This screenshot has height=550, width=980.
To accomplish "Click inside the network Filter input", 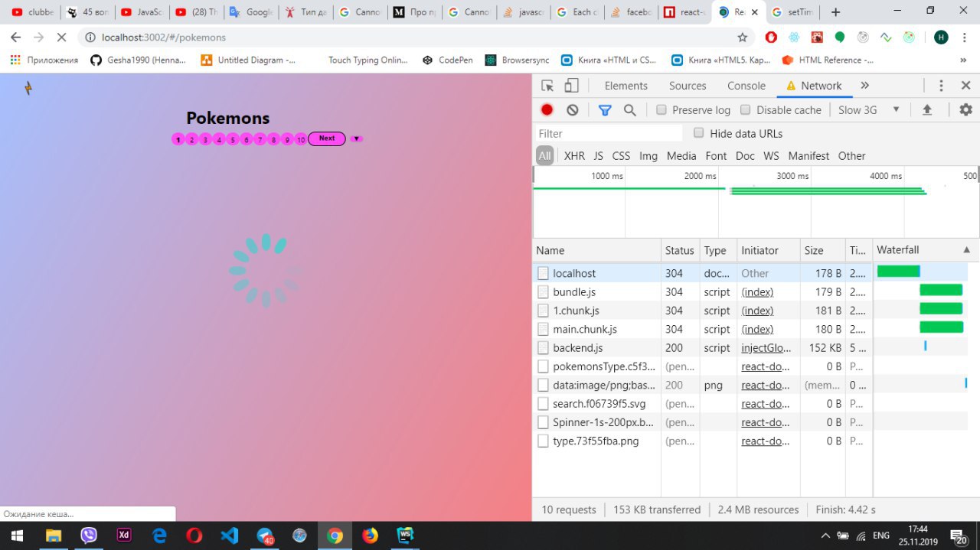I will 609,133.
